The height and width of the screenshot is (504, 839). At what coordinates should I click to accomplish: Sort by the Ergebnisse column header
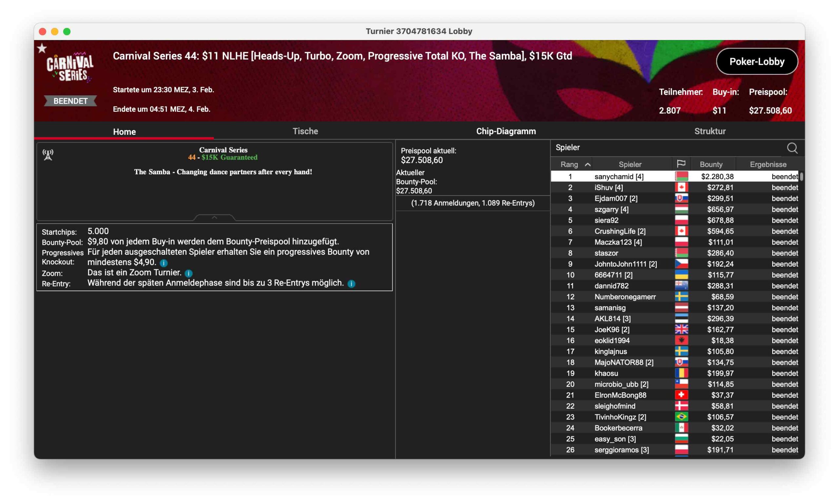pyautogui.click(x=768, y=164)
